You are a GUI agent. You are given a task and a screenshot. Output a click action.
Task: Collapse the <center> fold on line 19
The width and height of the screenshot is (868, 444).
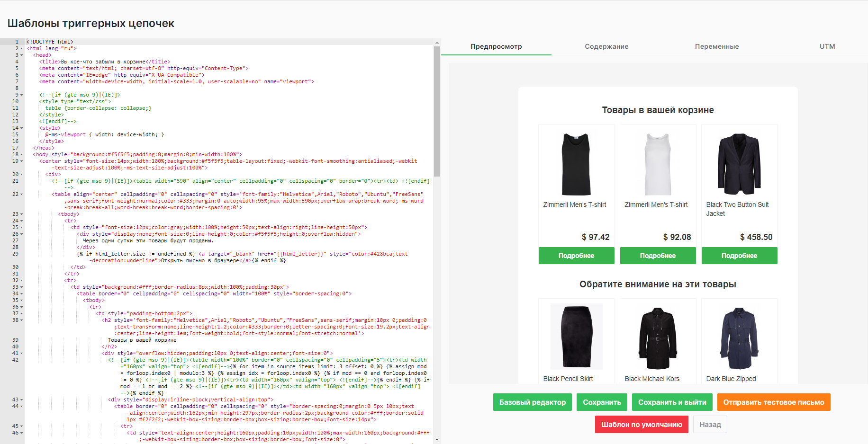coord(22,160)
